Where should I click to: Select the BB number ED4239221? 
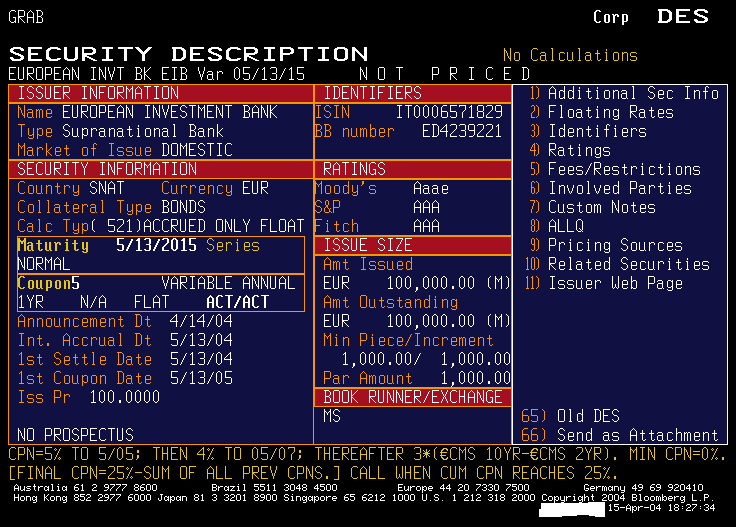coord(462,131)
